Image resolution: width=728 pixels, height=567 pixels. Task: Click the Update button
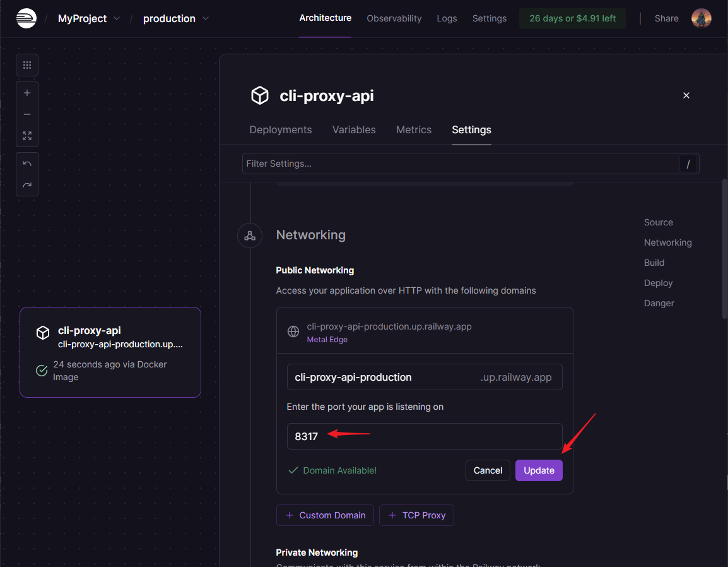(x=539, y=470)
